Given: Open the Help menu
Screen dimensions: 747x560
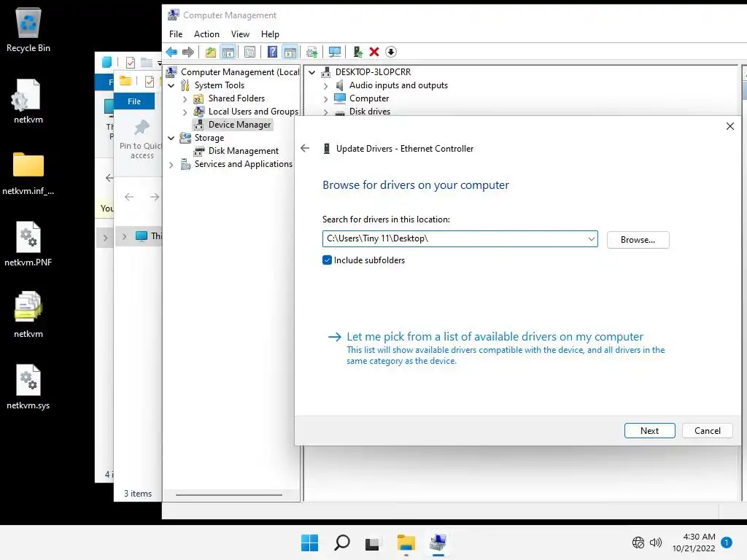Looking at the screenshot, I should point(270,34).
